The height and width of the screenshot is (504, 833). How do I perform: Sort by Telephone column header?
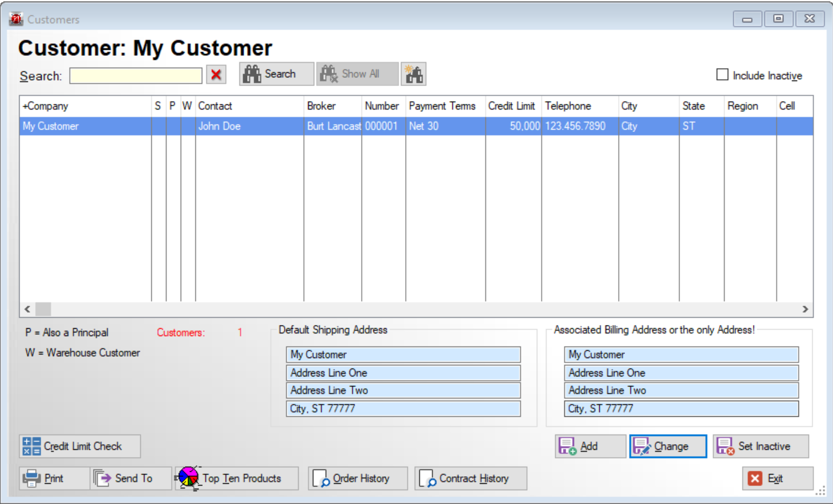[x=580, y=106]
